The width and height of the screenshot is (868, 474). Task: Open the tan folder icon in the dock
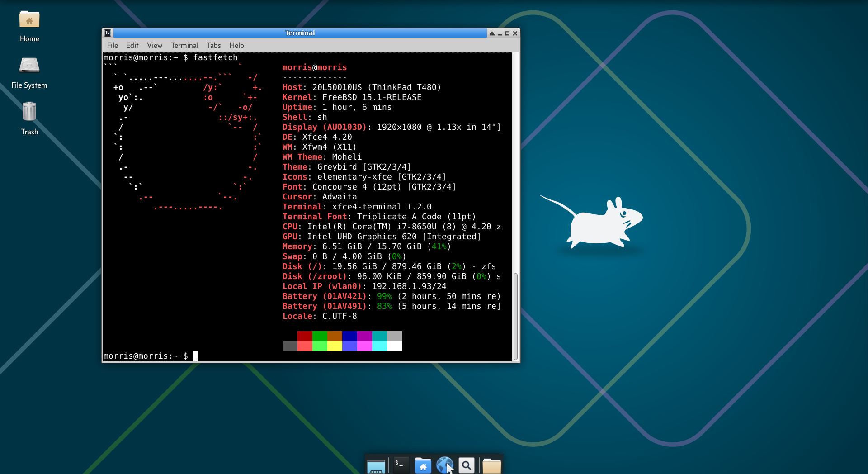coord(491,465)
